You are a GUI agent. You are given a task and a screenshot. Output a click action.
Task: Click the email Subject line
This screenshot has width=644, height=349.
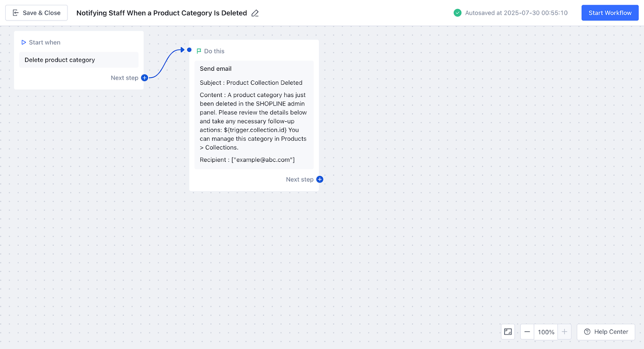click(251, 83)
